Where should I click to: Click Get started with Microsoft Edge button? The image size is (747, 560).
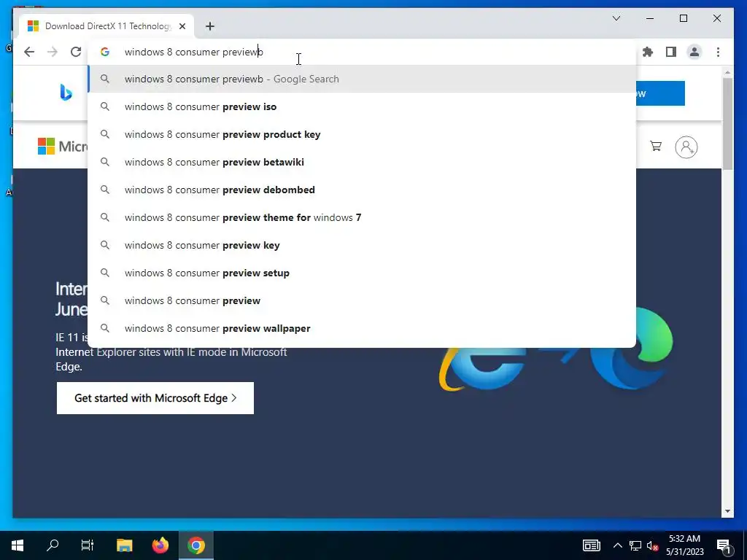point(155,398)
